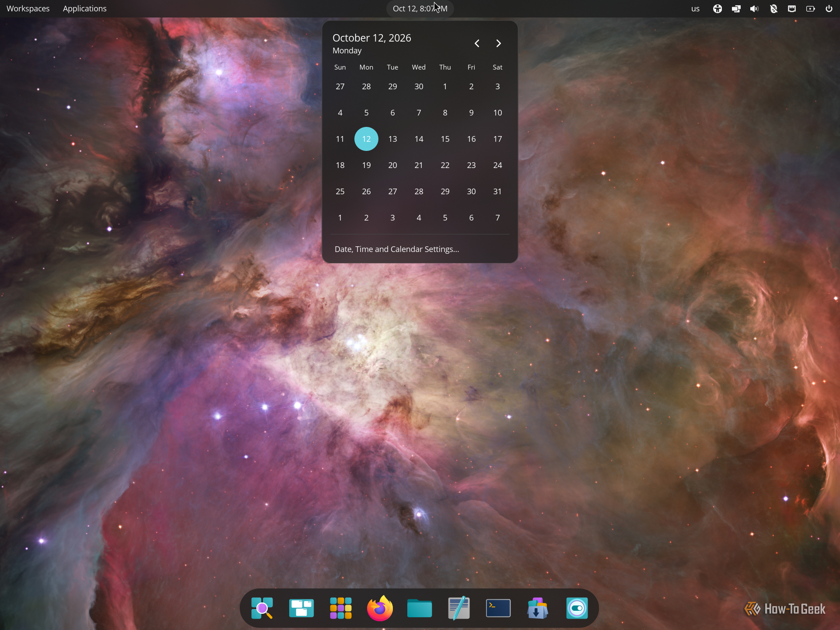840x630 pixels.
Task: Select October 16 in the calendar
Action: tap(471, 139)
